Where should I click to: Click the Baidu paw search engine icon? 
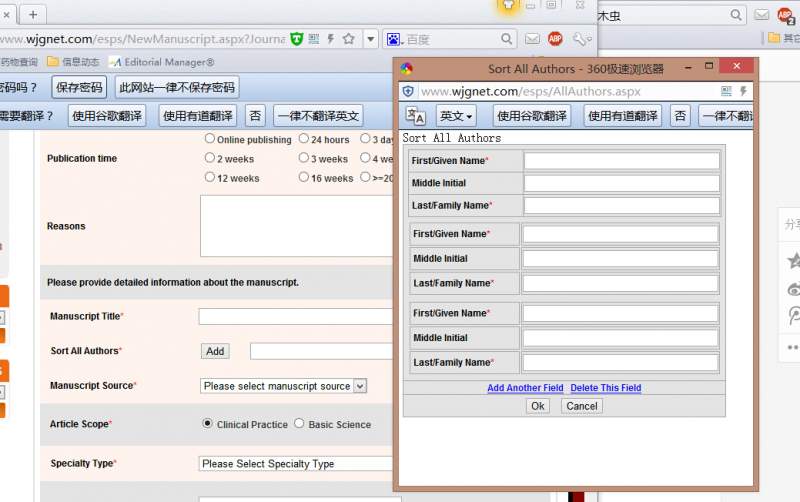[393, 39]
